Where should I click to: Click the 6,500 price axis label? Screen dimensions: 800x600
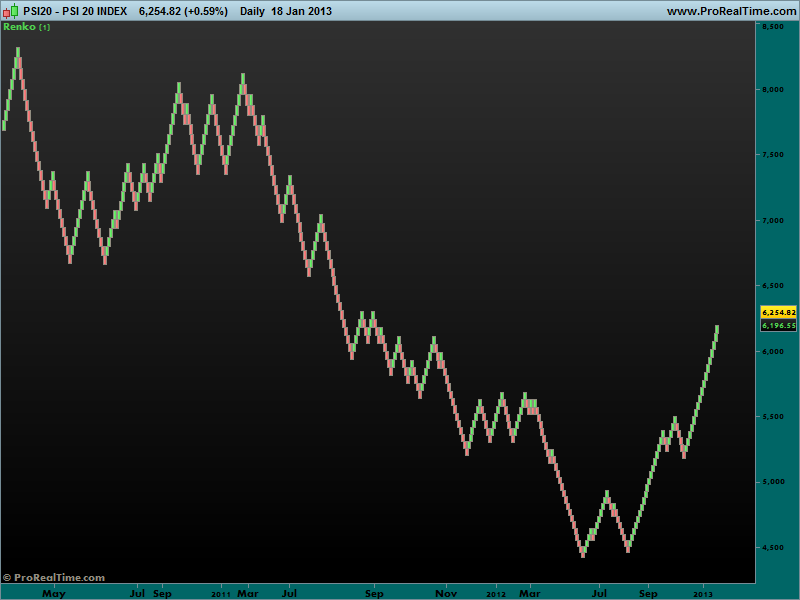click(773, 286)
